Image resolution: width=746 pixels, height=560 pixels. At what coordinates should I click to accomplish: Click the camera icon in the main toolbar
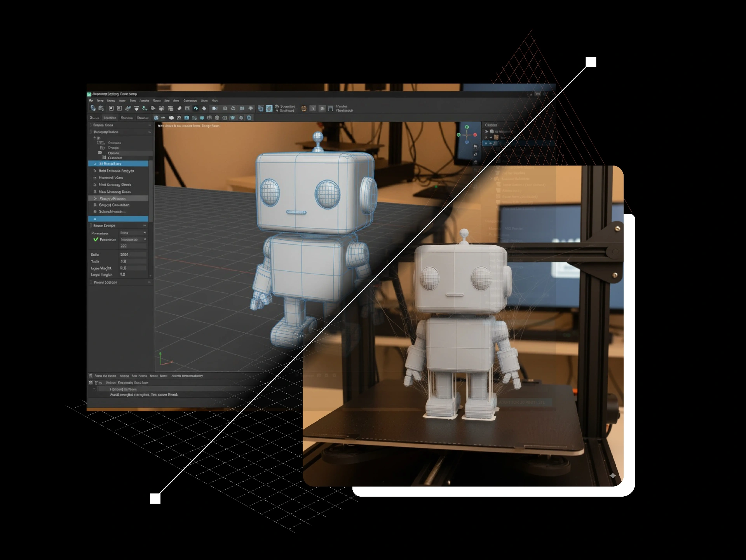tap(215, 108)
